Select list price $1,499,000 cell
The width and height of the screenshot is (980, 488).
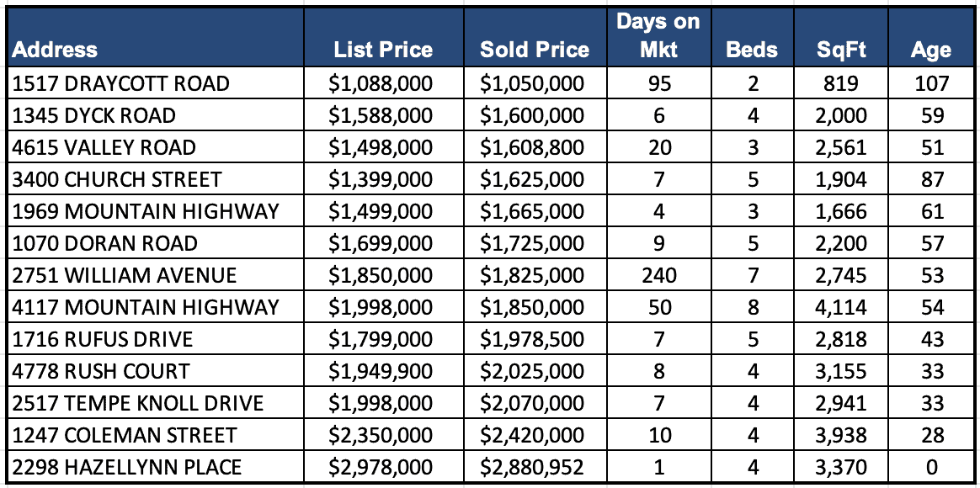383,211
